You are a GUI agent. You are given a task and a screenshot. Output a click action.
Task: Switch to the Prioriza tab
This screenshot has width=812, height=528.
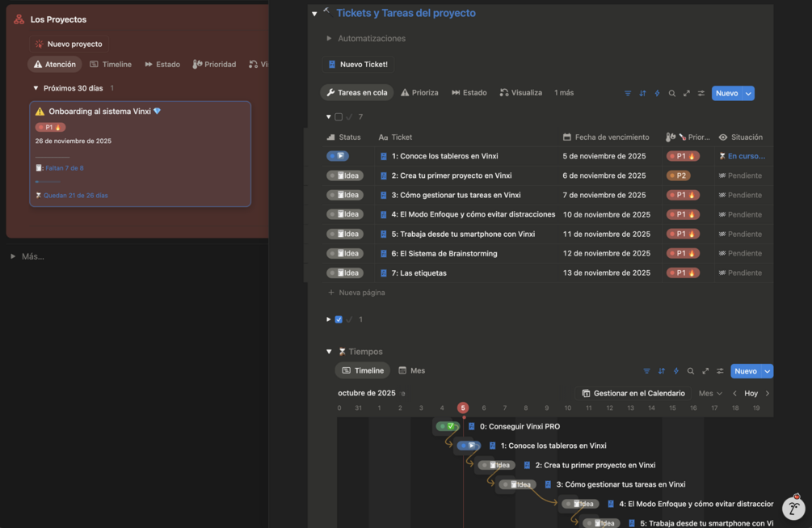(x=419, y=93)
